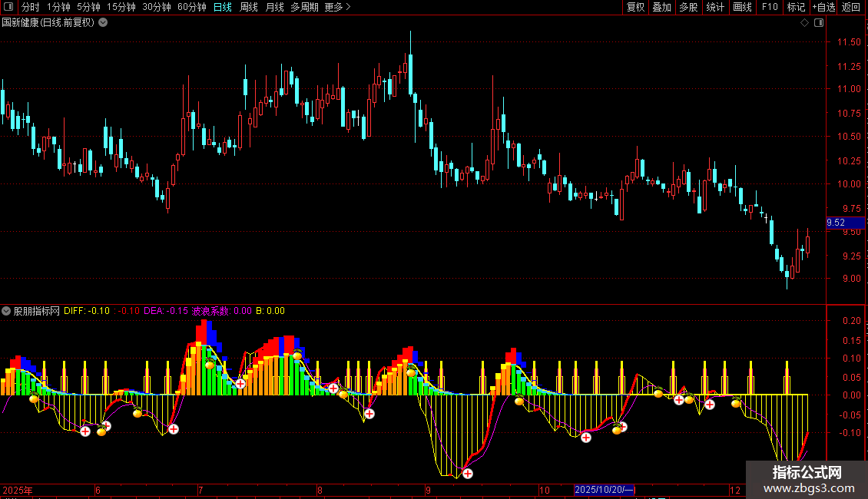The image size is (868, 499).
Task: Click the 股朋指标网 indicator name
Action: coord(37,311)
